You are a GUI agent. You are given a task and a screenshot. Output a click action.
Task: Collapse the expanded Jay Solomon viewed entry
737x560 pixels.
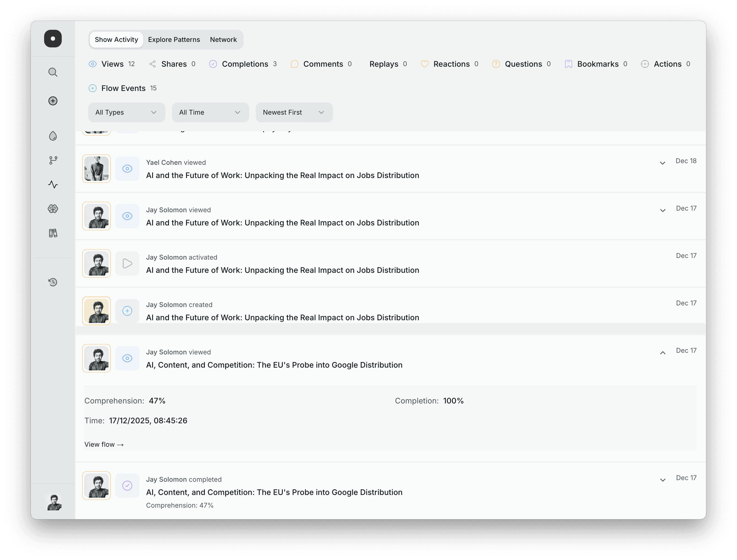(663, 352)
